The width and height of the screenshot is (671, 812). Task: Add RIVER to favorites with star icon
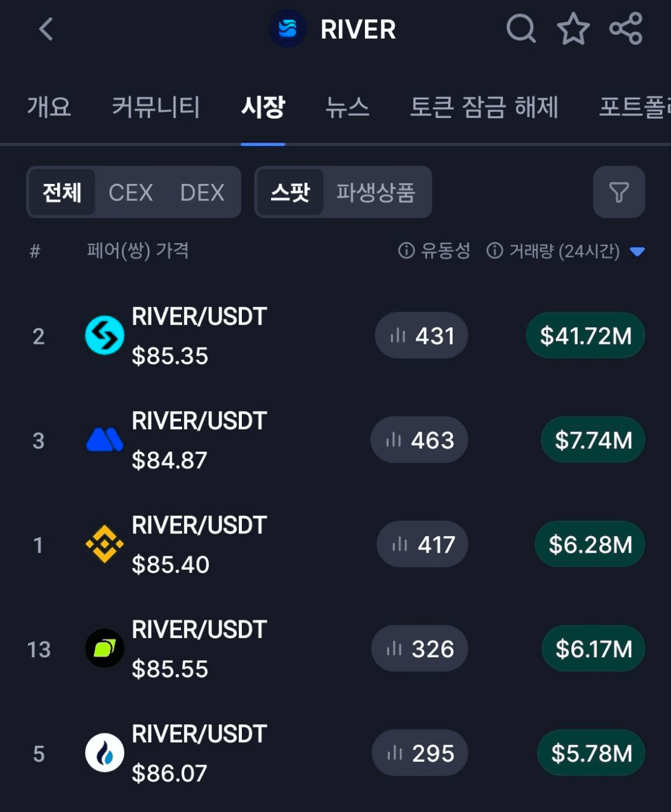pyautogui.click(x=573, y=29)
